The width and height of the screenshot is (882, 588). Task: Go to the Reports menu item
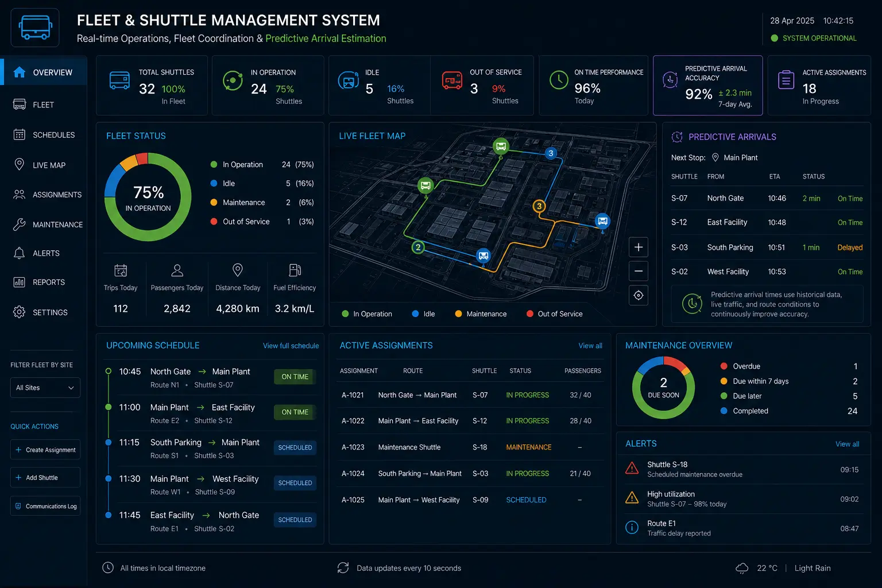[44, 282]
